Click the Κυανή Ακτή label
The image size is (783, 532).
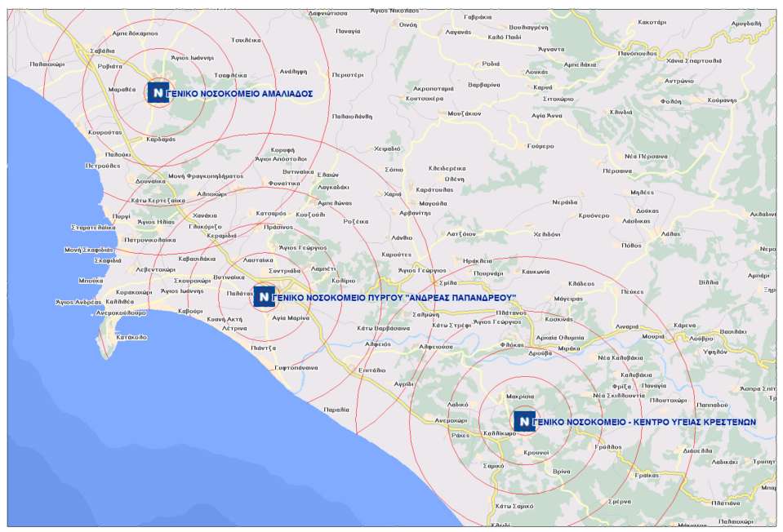pyautogui.click(x=225, y=319)
